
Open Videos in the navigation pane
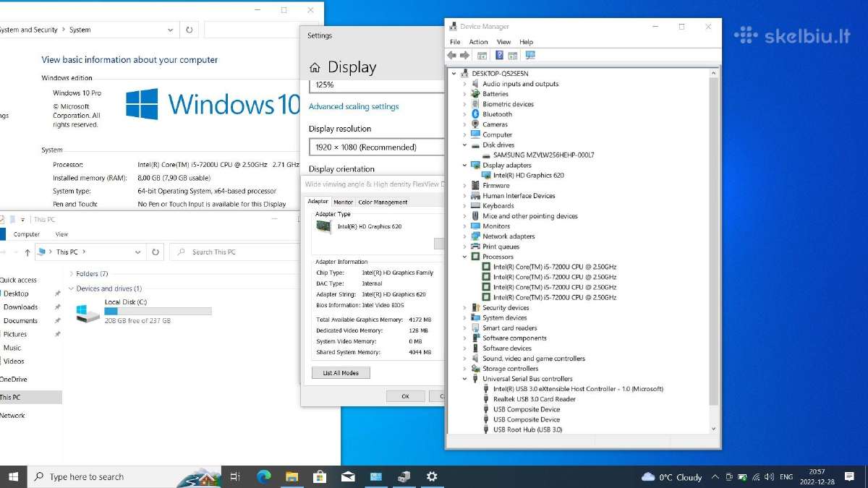[14, 361]
